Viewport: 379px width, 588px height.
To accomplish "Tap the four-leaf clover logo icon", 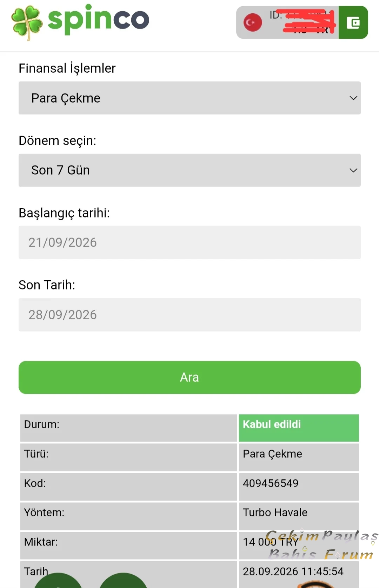I will click(x=27, y=22).
